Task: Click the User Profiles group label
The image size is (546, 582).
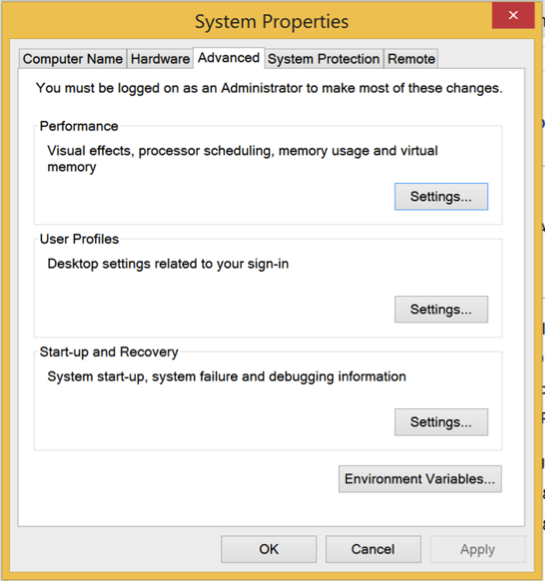Action: click(79, 239)
